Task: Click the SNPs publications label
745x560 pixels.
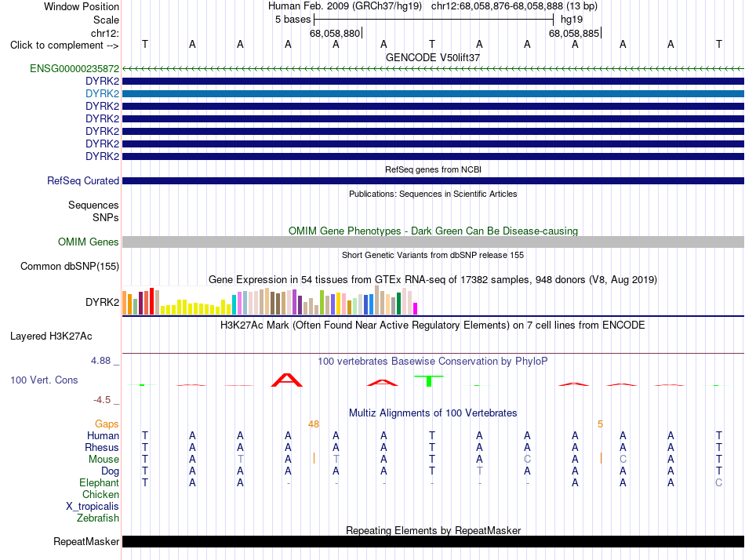Action: tap(106, 217)
